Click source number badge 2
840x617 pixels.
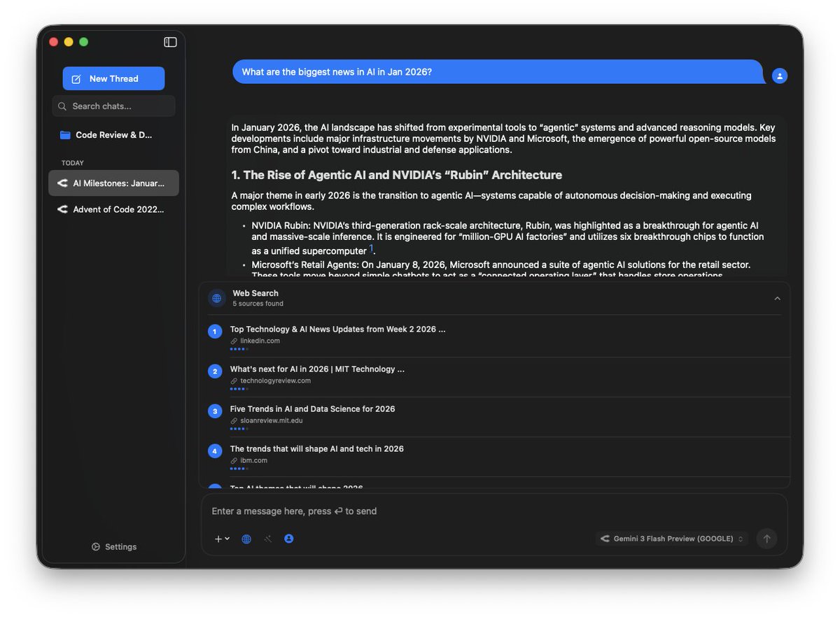[215, 371]
